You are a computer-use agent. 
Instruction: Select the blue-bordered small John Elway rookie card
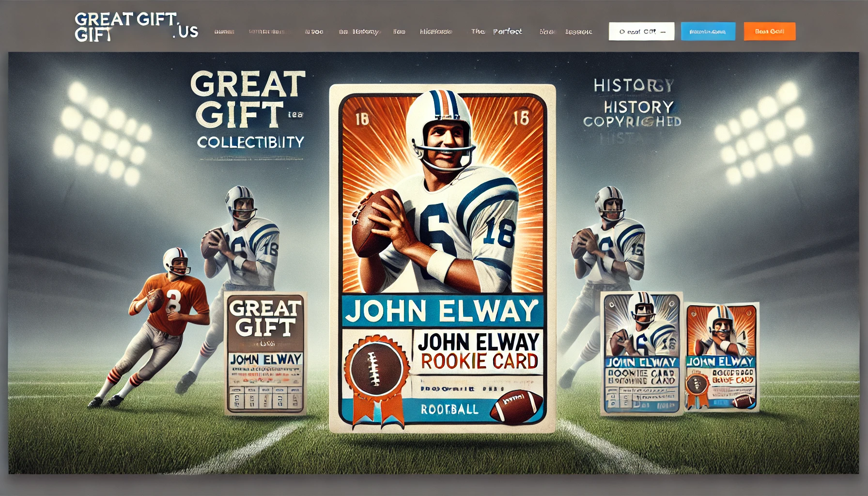(641, 353)
